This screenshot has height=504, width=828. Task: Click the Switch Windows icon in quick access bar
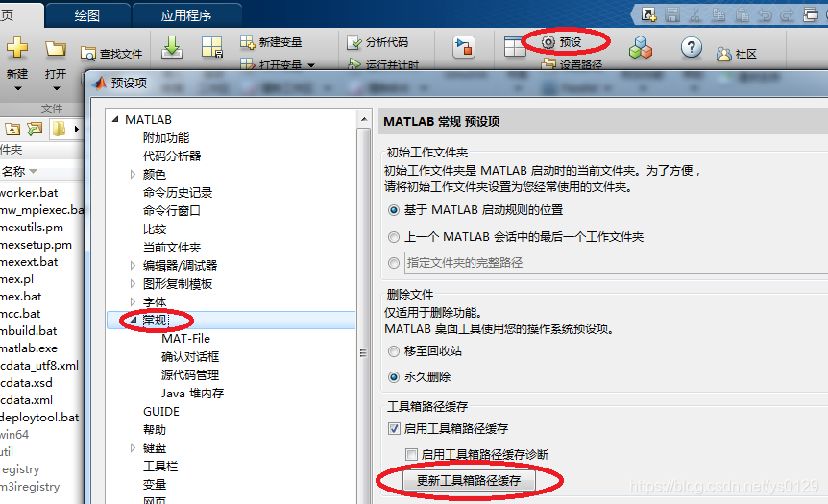pyautogui.click(x=811, y=14)
